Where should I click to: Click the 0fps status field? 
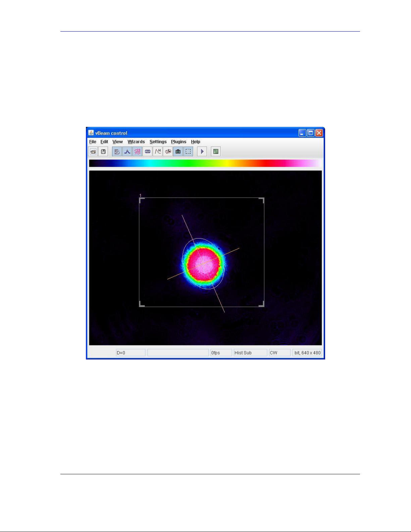(221, 353)
